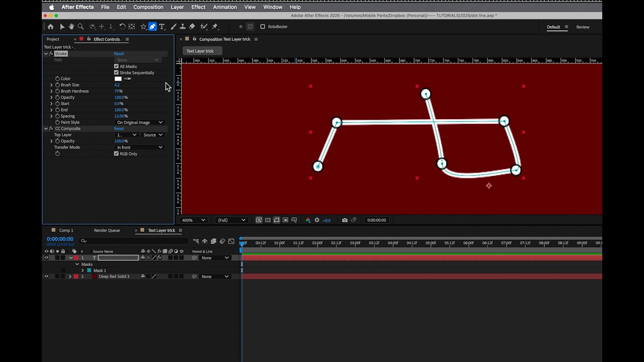Enable the RotoBezier checkbox
The width and height of the screenshot is (644, 362).
[x=263, y=27]
